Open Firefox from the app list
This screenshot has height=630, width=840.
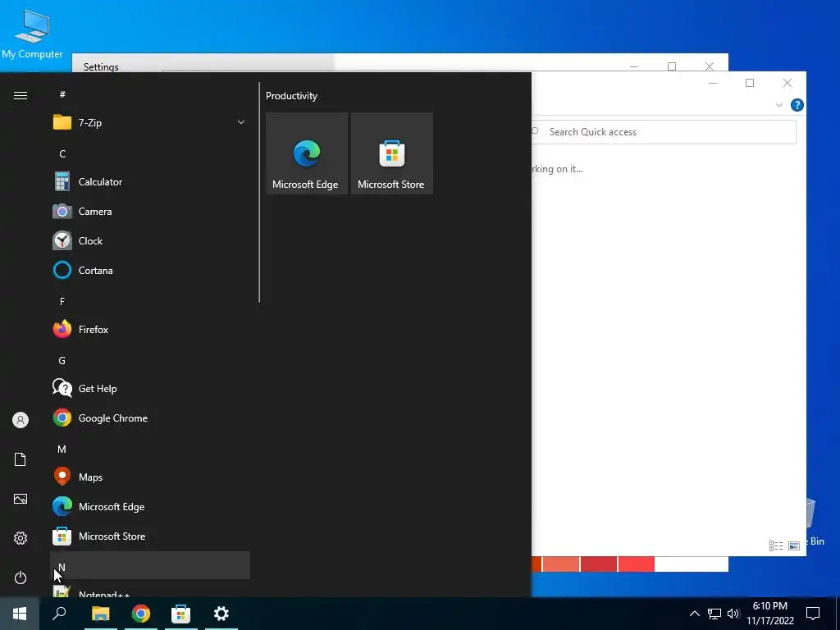click(150, 329)
